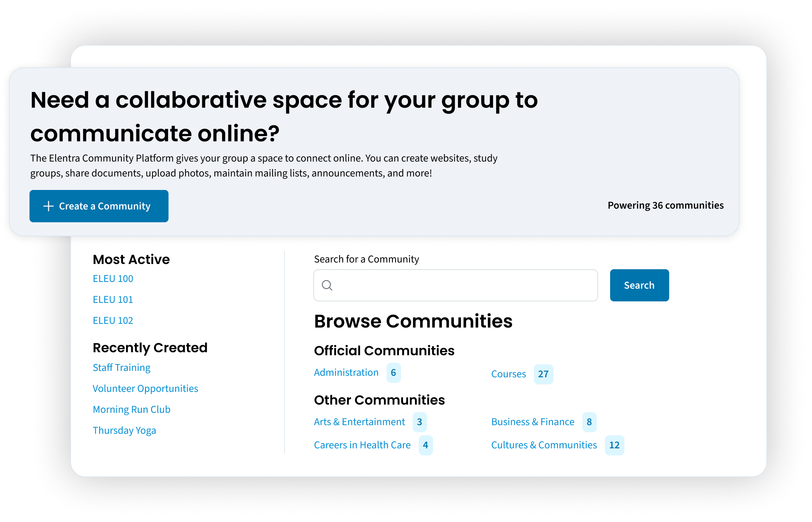Open the ELEU 101 community link

point(113,300)
